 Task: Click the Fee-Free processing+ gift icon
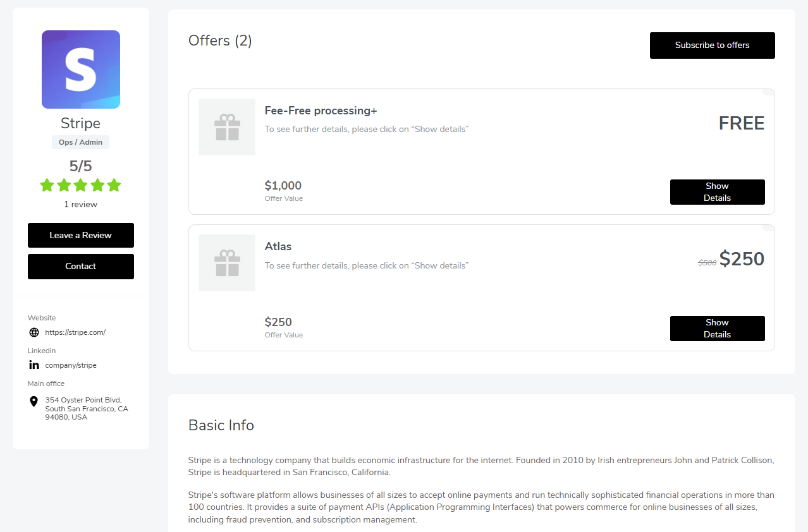pyautogui.click(x=227, y=127)
